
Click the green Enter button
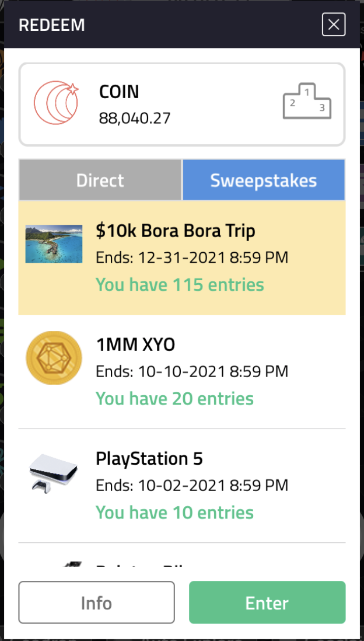[267, 602]
